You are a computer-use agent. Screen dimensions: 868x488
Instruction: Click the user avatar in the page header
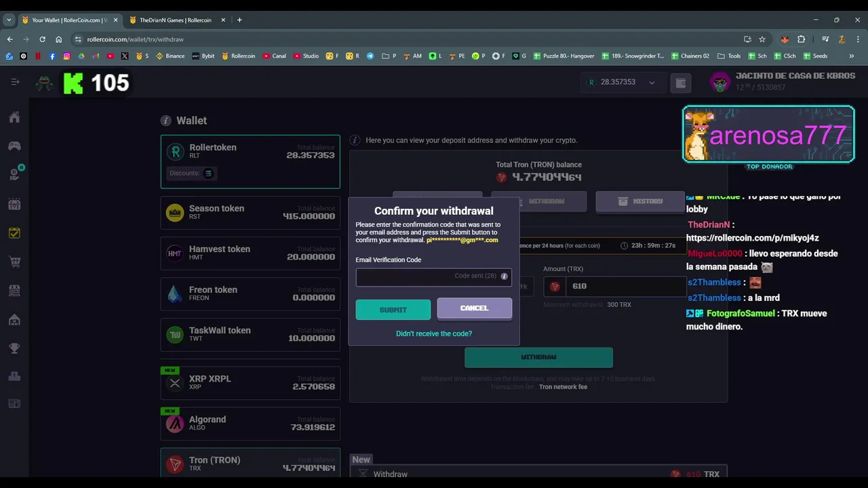[x=719, y=82]
